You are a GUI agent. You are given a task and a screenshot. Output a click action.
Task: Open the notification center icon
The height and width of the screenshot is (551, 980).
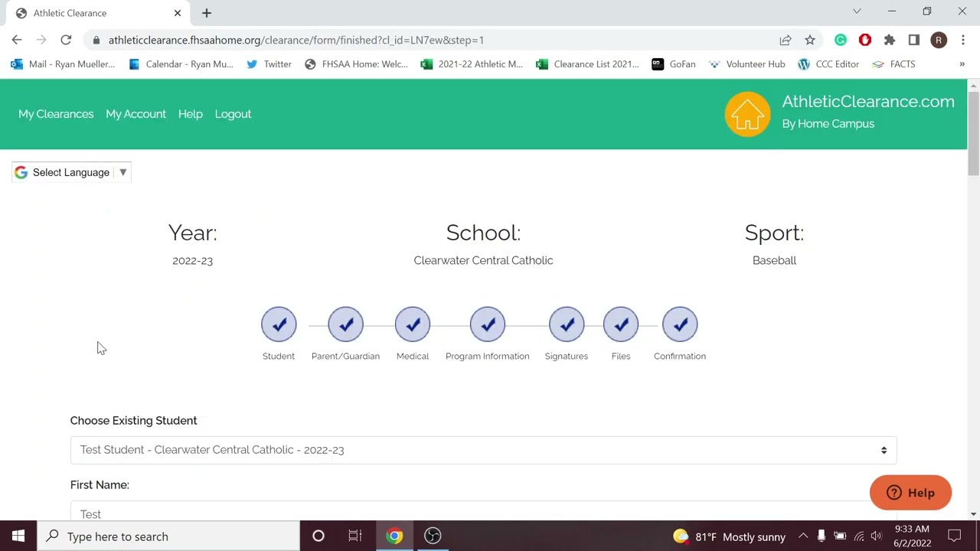955,536
